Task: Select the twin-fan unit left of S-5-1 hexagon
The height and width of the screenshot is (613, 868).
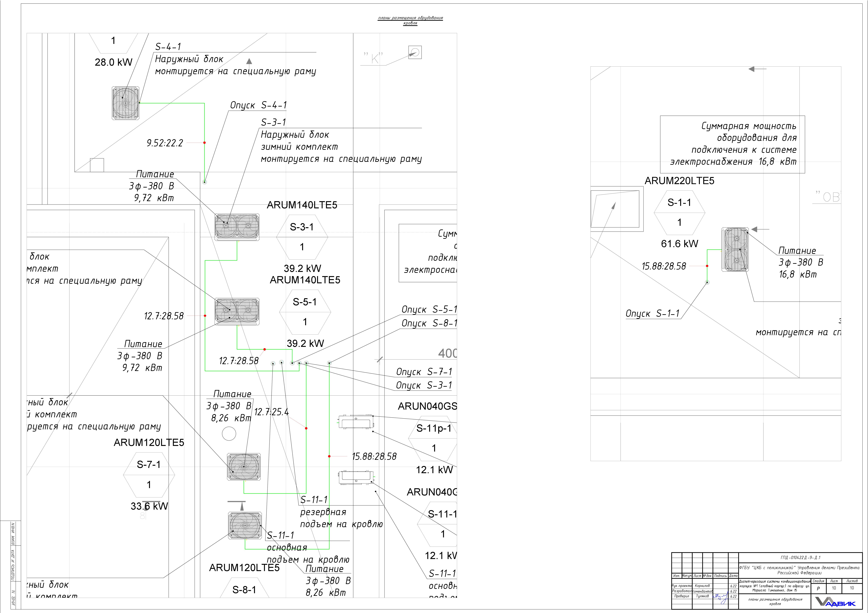Action: click(x=237, y=311)
